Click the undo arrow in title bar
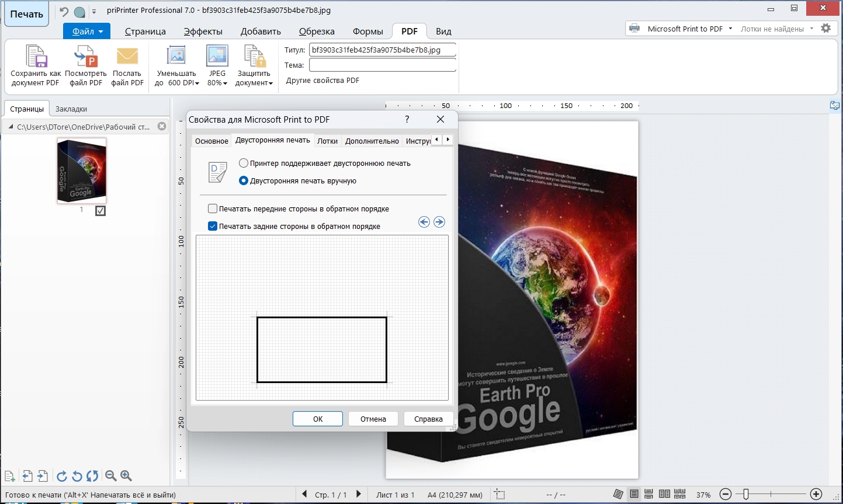Image resolution: width=843 pixels, height=504 pixels. click(x=64, y=12)
